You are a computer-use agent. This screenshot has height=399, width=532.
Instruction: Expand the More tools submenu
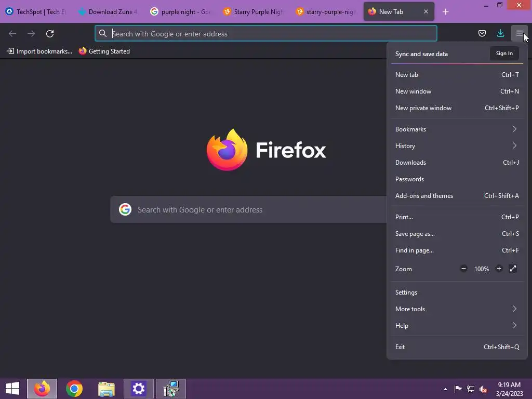point(457,309)
